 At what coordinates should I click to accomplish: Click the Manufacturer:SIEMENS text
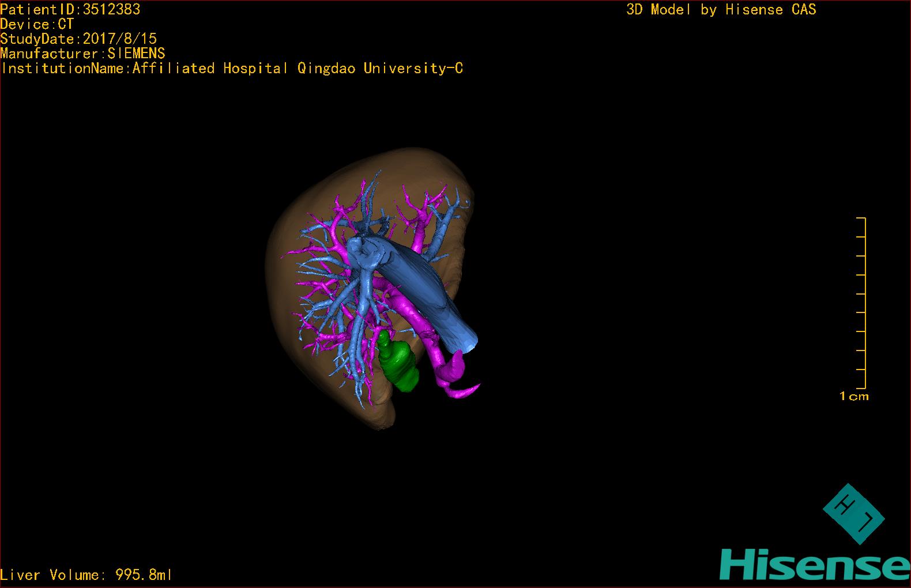[x=83, y=54]
